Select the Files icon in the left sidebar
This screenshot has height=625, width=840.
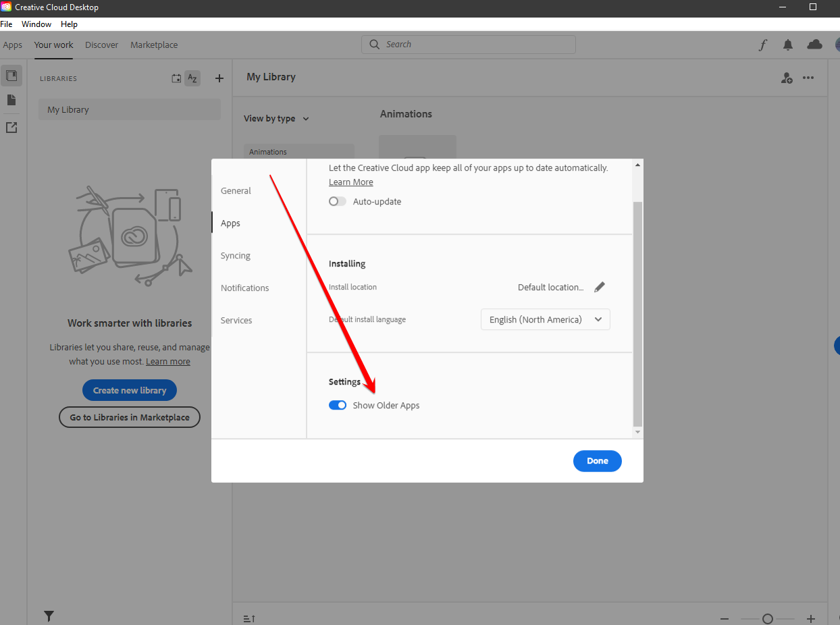[x=11, y=100]
